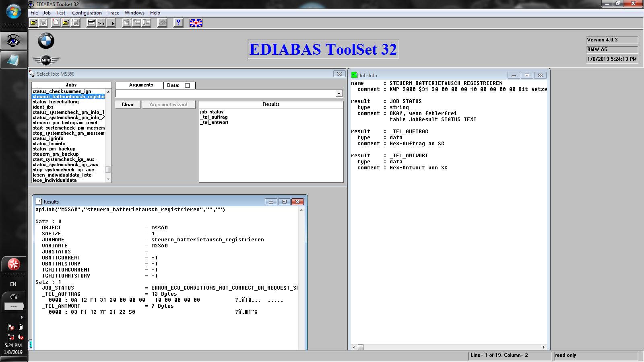Open the Help menu
The image size is (644, 362).
155,13
